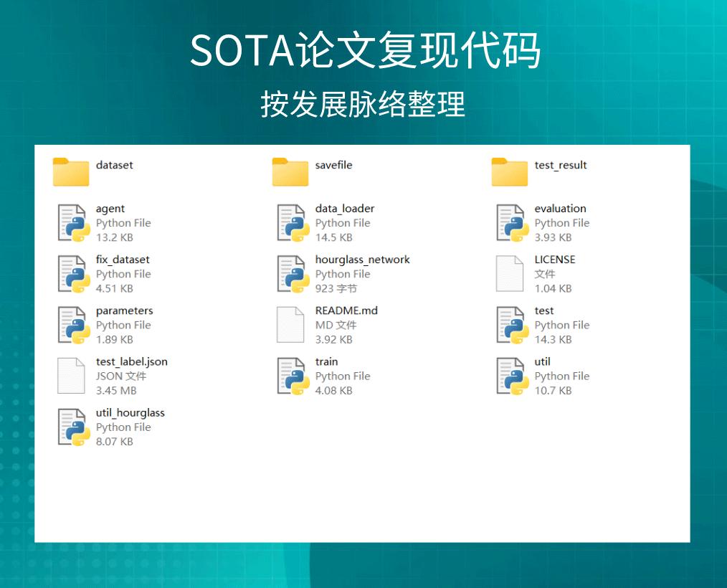Screen dimensions: 727x588
Task: Click the '13.2 KB' size of agent
Action: (115, 237)
